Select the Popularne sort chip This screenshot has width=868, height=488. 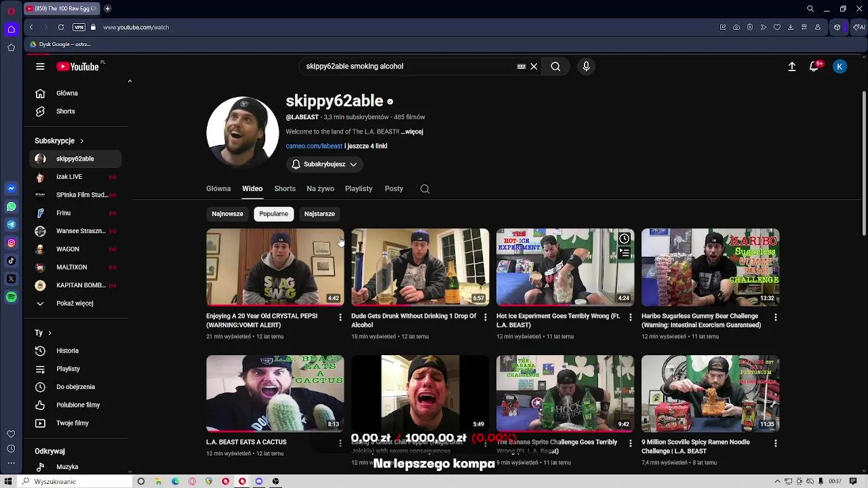tap(273, 214)
